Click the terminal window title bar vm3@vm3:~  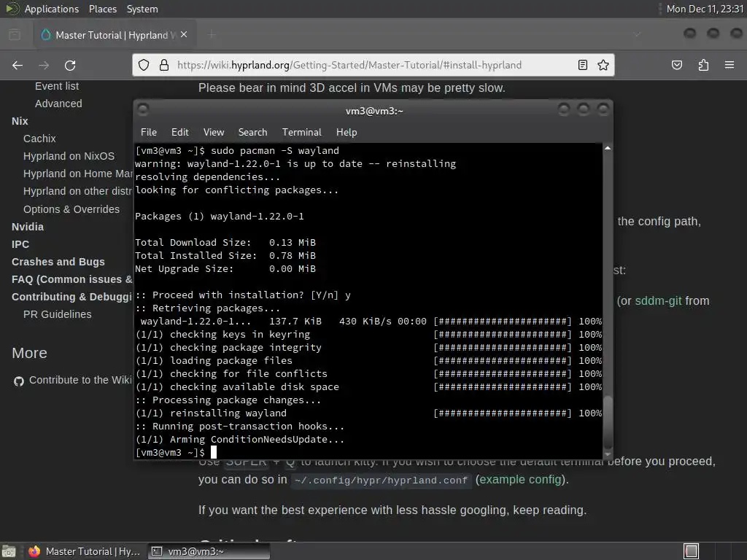374,111
